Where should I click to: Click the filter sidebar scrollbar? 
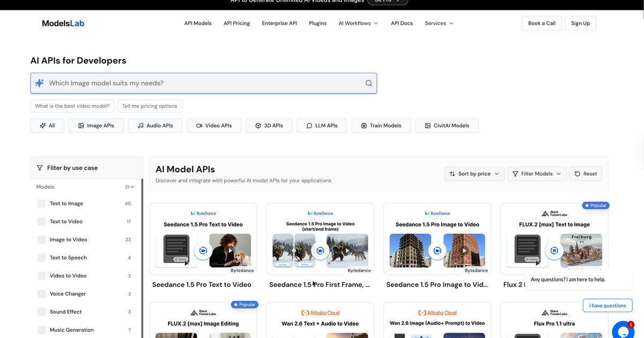pos(142,258)
